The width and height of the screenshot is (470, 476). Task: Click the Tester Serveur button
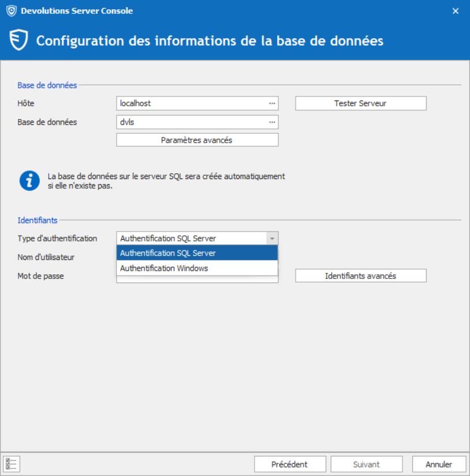click(360, 103)
